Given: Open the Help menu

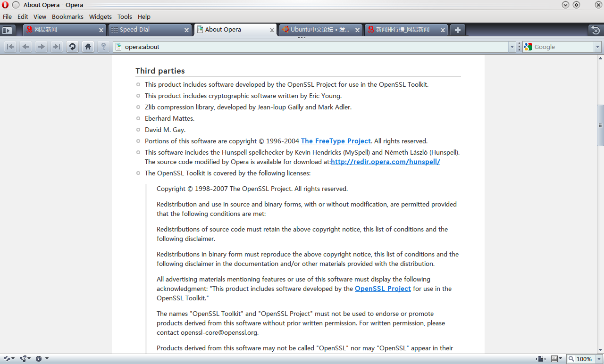Looking at the screenshot, I should click(x=144, y=17).
